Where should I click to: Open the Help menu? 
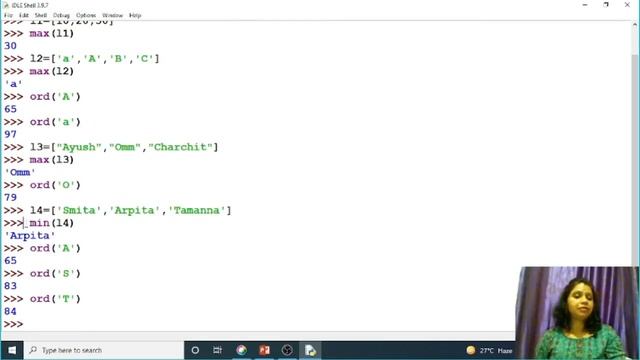point(135,16)
